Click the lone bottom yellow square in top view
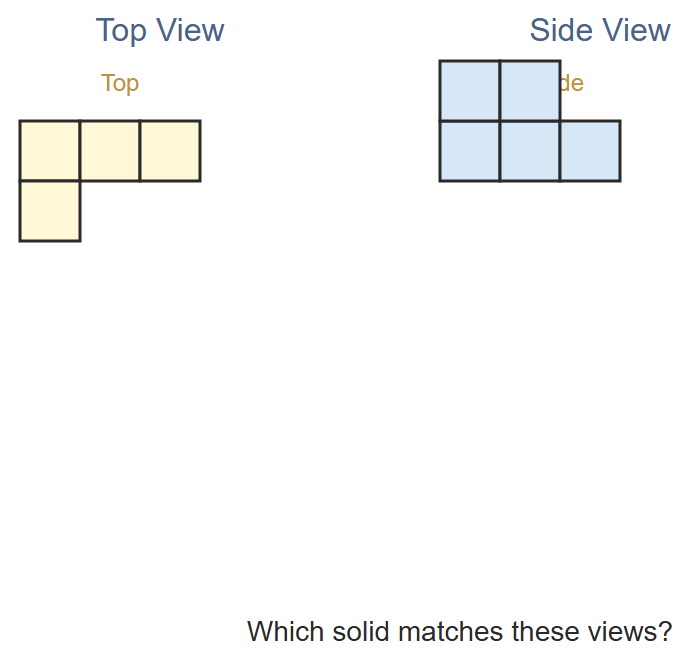This screenshot has width=690, height=659. 50,211
